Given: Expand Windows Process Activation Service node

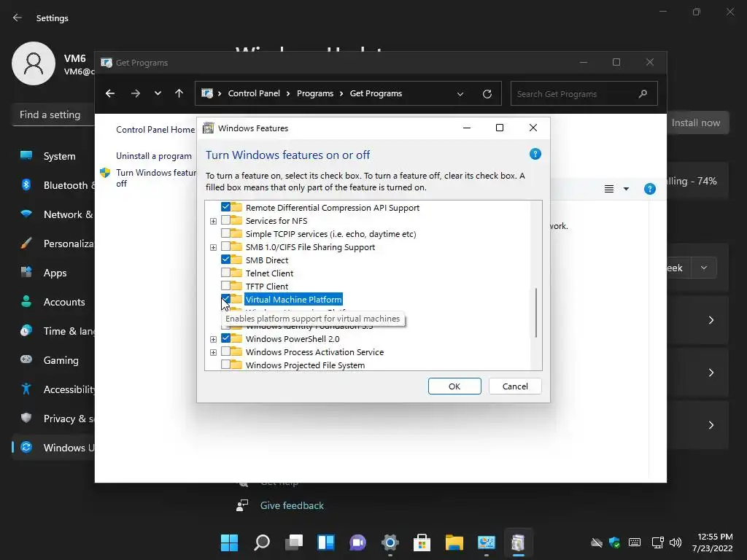Looking at the screenshot, I should tap(213, 352).
